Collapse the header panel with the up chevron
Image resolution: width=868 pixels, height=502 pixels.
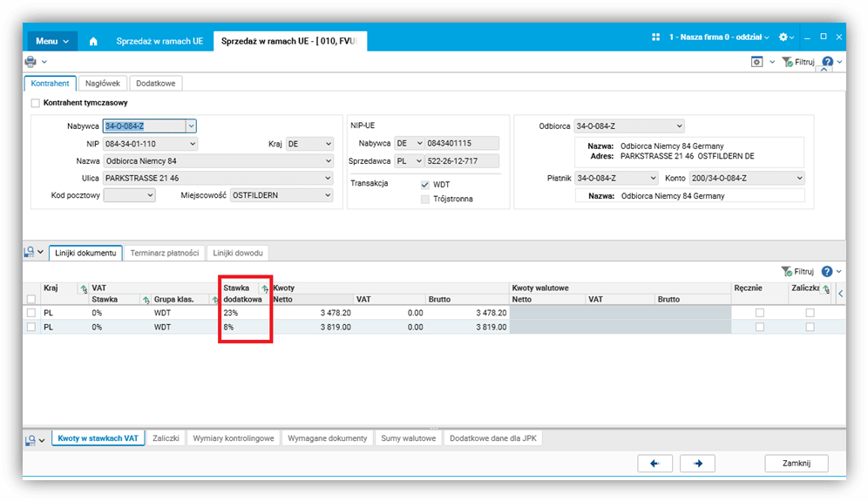click(824, 71)
